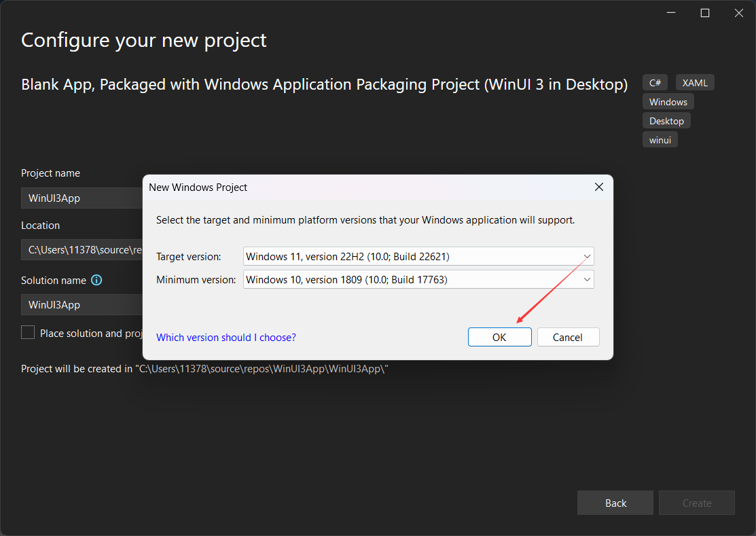This screenshot has height=536, width=756.
Task: Click the Back button
Action: coord(615,503)
